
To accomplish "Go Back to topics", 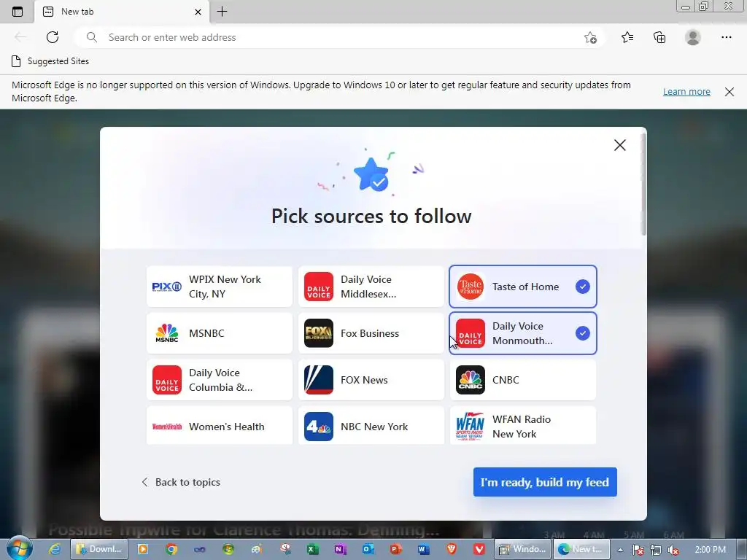I will [x=181, y=482].
